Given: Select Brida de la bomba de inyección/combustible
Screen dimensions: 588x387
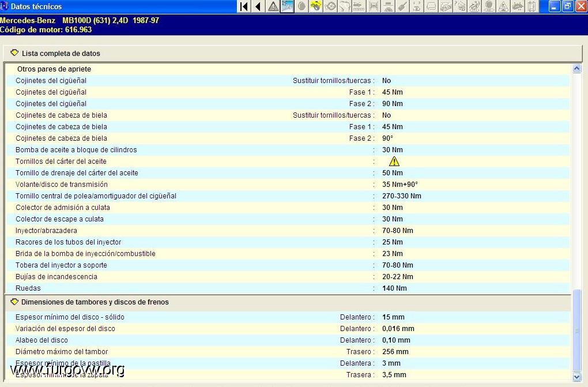Looking at the screenshot, I should click(85, 254).
